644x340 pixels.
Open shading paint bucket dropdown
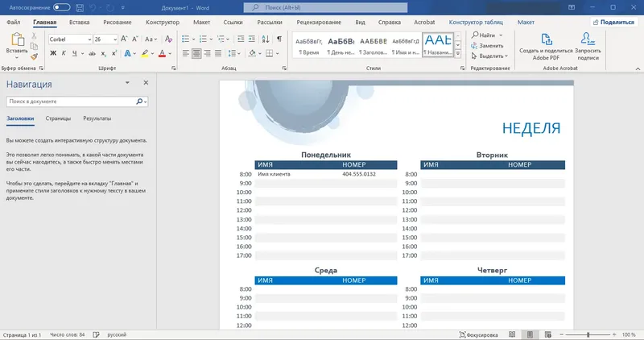260,53
